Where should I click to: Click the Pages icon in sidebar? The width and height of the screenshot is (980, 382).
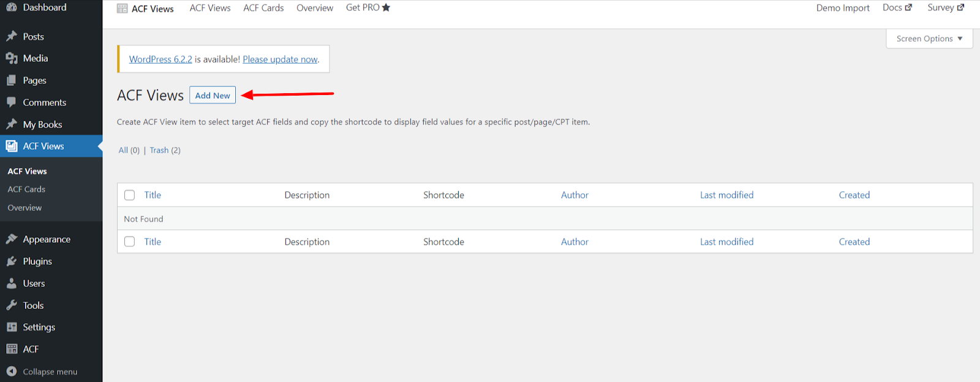12,80
